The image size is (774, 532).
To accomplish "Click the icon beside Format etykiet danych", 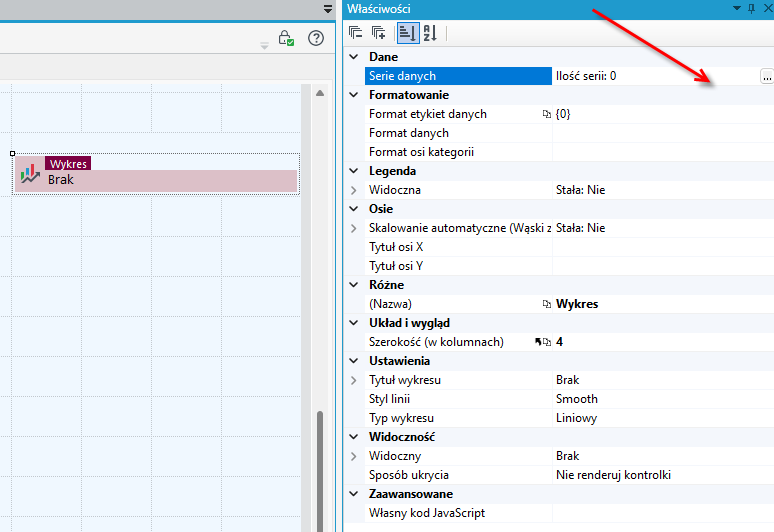I will (546, 114).
